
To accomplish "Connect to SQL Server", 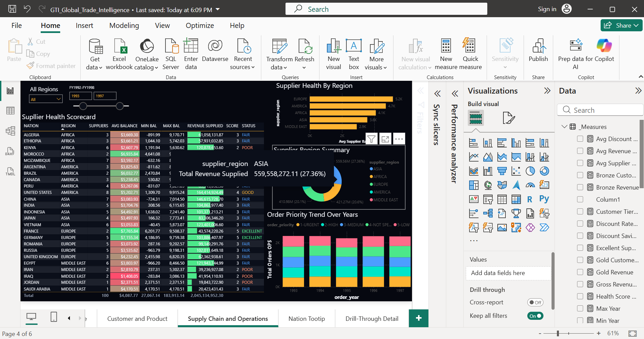I will point(171,54).
